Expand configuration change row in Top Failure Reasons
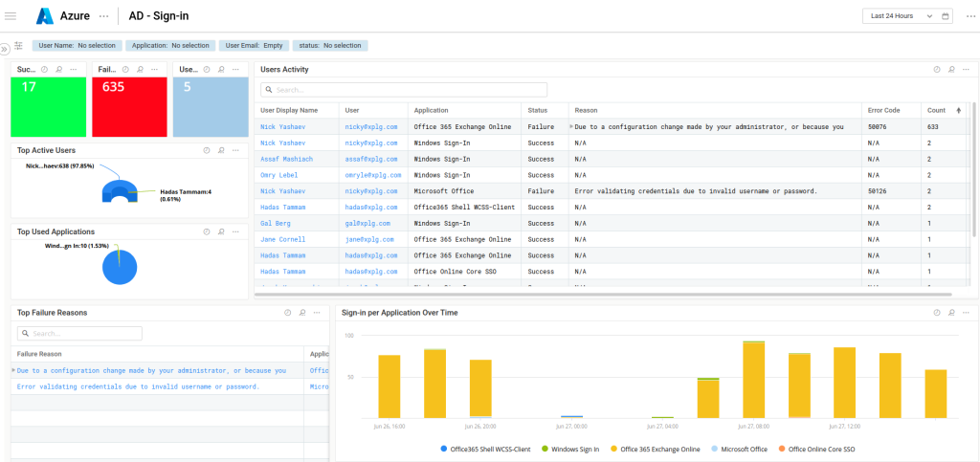The image size is (980, 462). point(13,370)
